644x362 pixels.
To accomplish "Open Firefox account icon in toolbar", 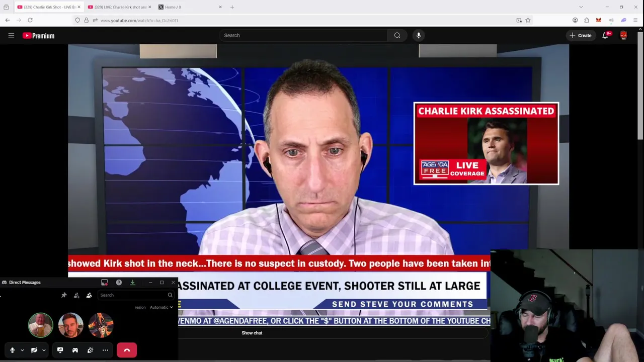I will click(x=575, y=20).
